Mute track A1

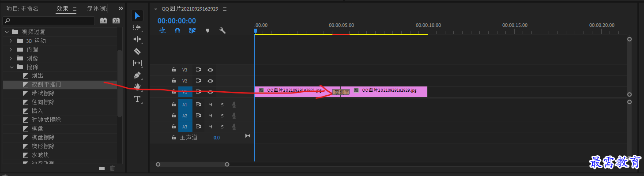pos(211,105)
